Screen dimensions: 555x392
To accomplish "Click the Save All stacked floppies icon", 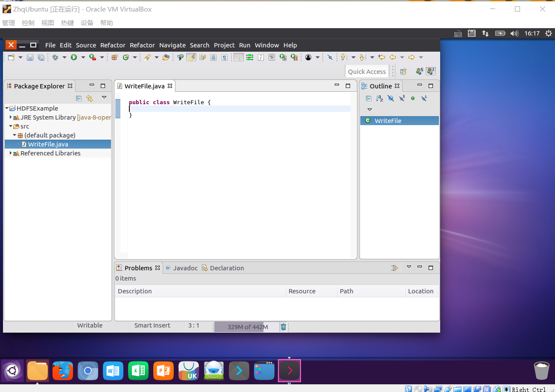I will coord(41,57).
